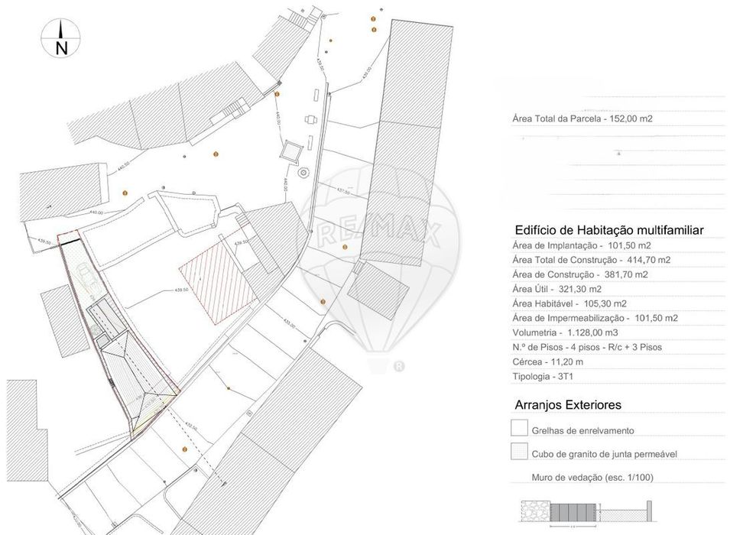This screenshot has height=535, width=756.
Task: Click the Muro de vedação label
Action: pos(592,478)
